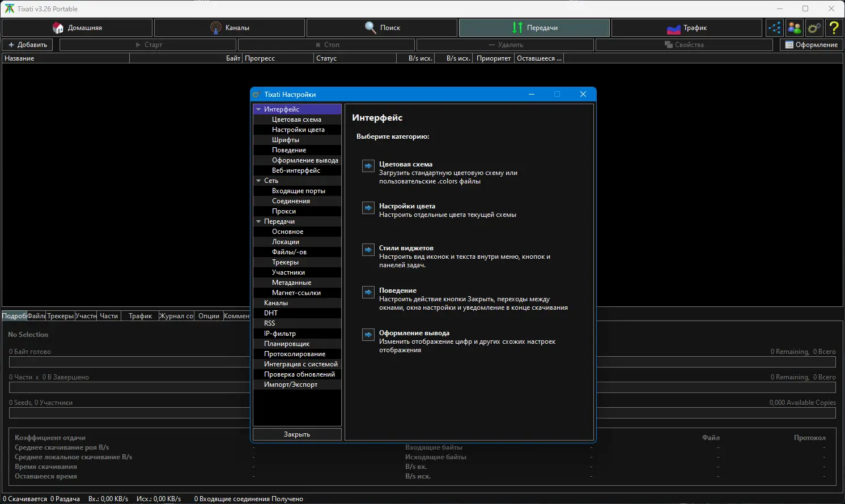The height and width of the screenshot is (504, 845).
Task: Select the Трекеры bottom panel tab
Action: tap(60, 316)
